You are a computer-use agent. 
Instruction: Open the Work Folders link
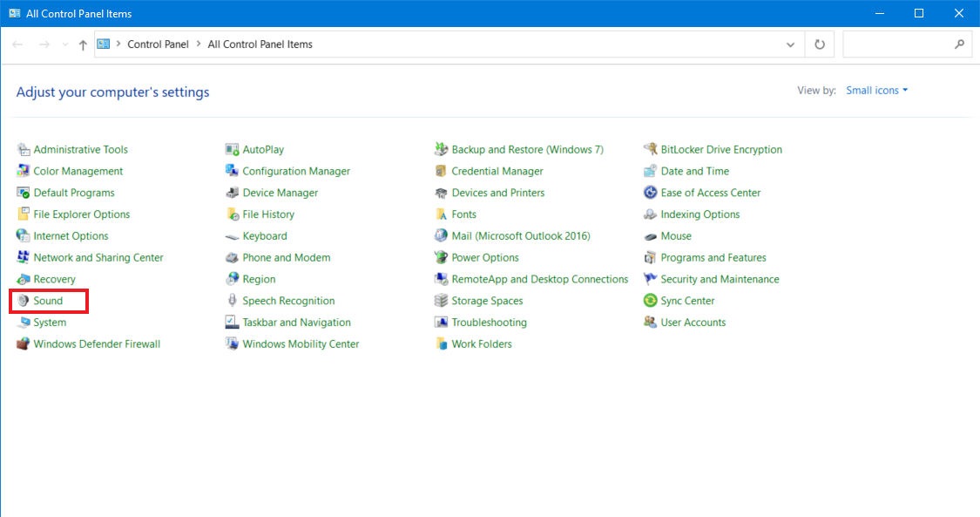pyautogui.click(x=482, y=344)
